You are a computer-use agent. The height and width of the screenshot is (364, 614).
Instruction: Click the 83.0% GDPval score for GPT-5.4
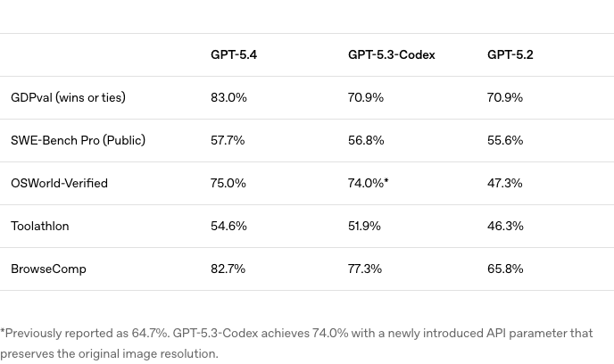click(x=228, y=98)
